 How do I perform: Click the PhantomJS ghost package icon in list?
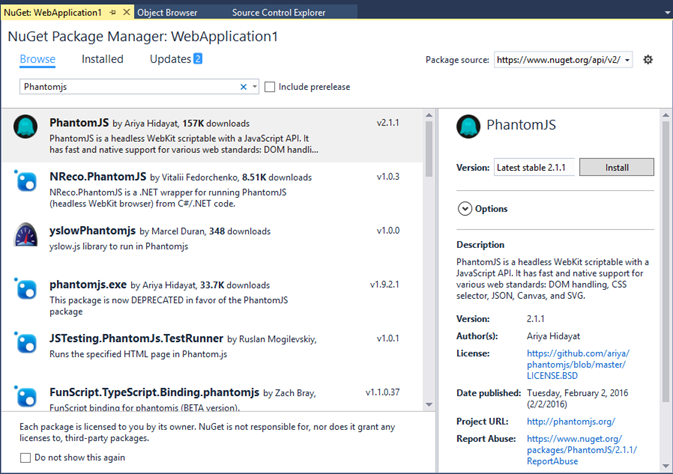tap(25, 127)
